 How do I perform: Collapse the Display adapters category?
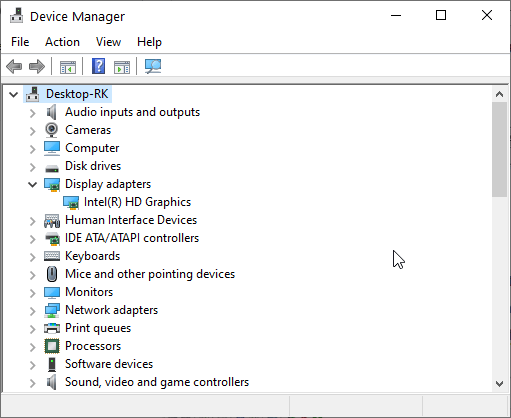(x=32, y=184)
